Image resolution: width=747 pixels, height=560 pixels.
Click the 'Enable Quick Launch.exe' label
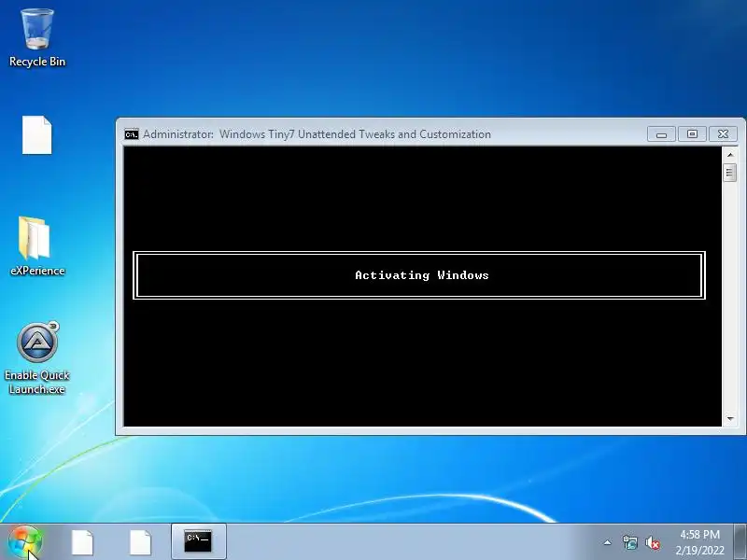click(x=37, y=382)
